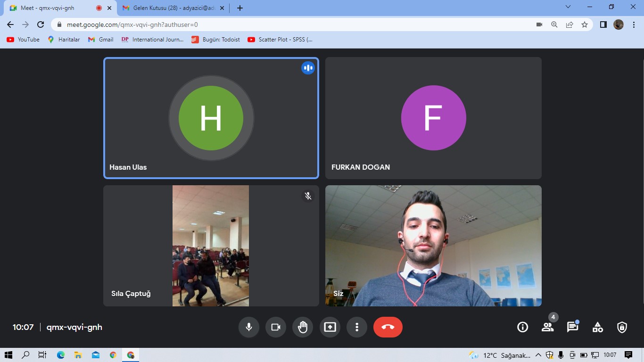
Task: Raise hand in the meeting
Action: coord(303,327)
